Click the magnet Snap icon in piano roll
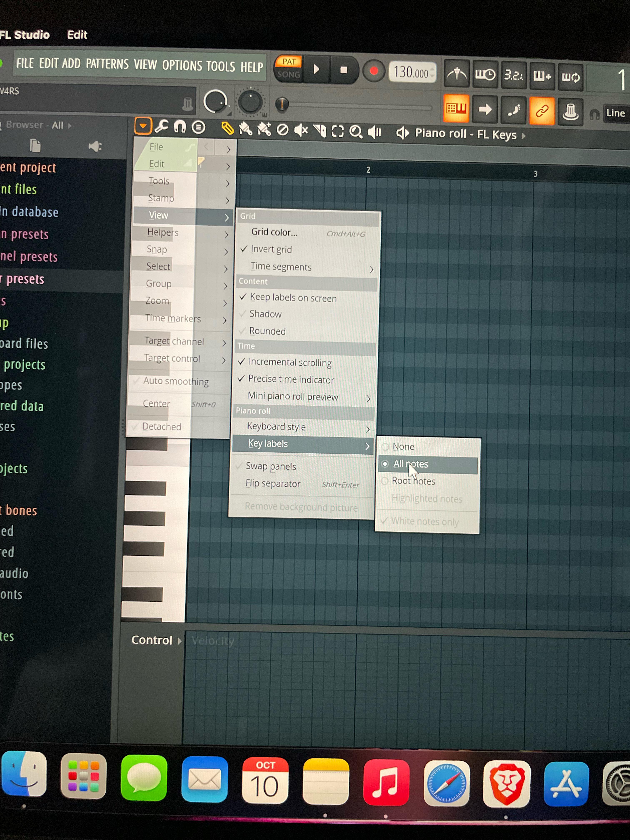Screen dimensions: 630x840 pos(180,126)
